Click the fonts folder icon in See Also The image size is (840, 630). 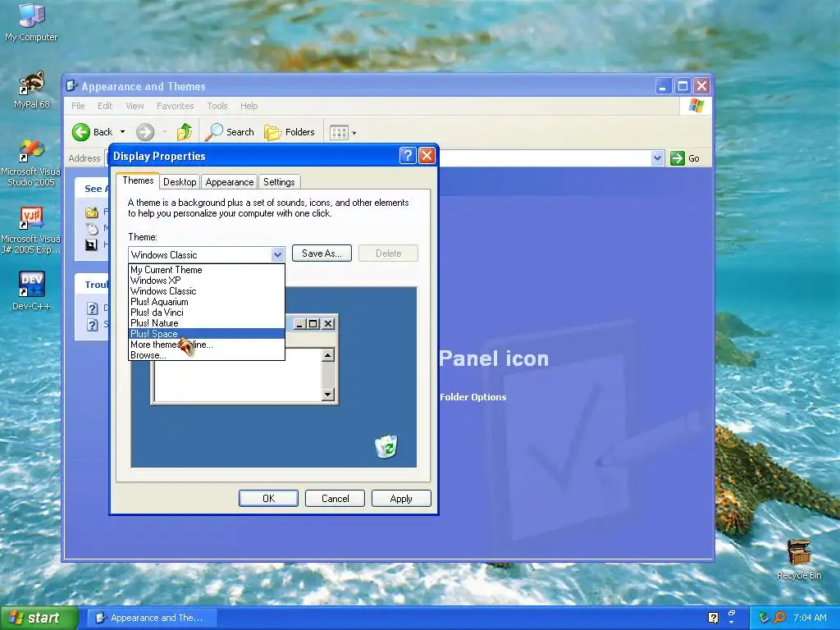92,212
